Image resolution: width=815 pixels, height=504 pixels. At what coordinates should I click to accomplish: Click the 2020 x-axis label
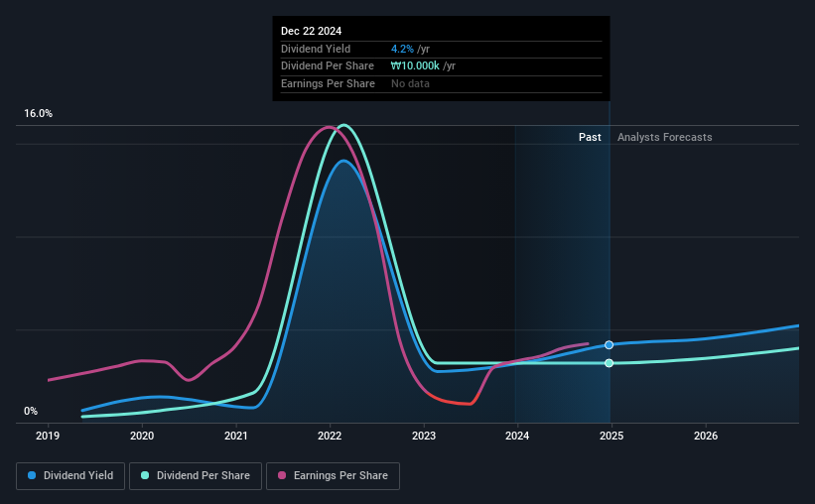(x=142, y=436)
